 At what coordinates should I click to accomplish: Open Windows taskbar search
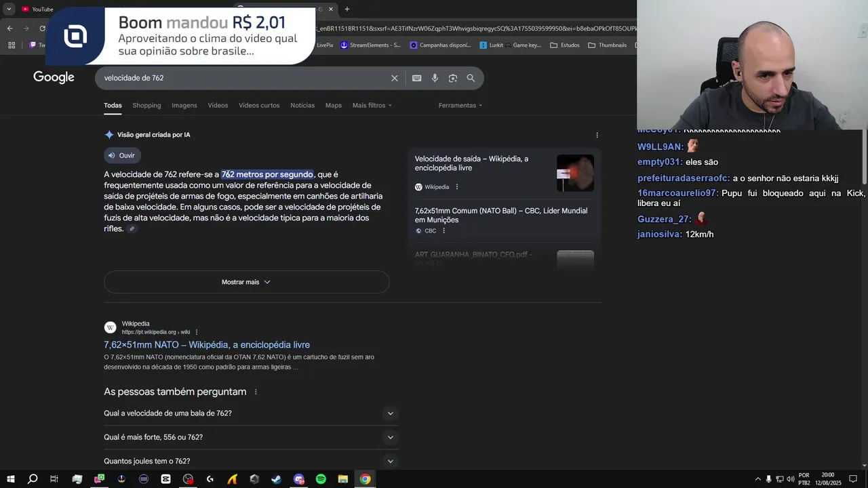click(x=33, y=479)
